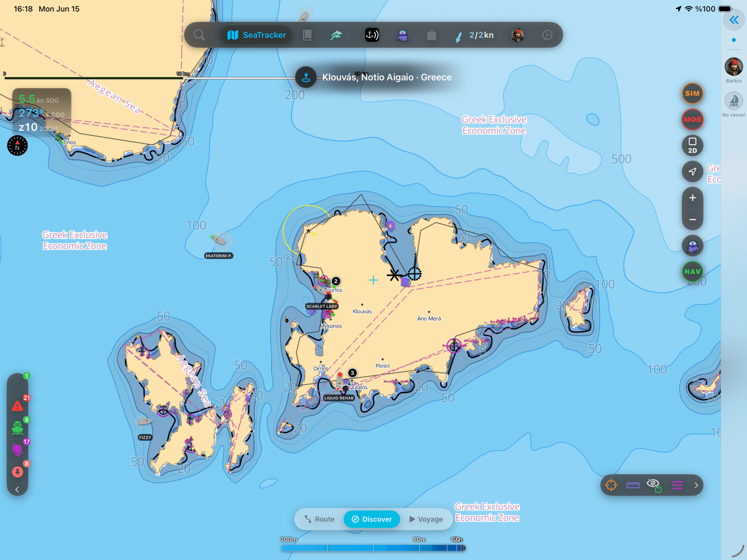Screen dimensions: 747x560
Task: Tap the Ornós place label
Action: coord(321,368)
